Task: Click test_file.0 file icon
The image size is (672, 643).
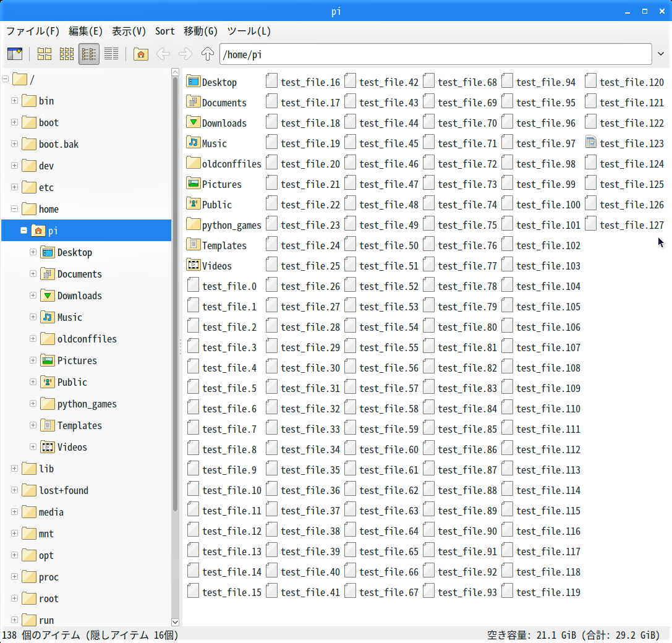Action: pos(194,285)
